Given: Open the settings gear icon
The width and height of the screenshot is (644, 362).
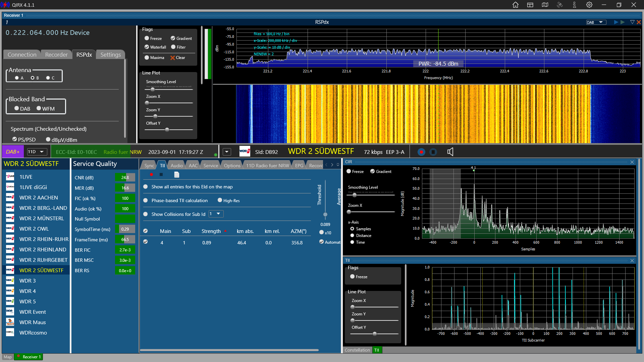Looking at the screenshot, I should (589, 5).
